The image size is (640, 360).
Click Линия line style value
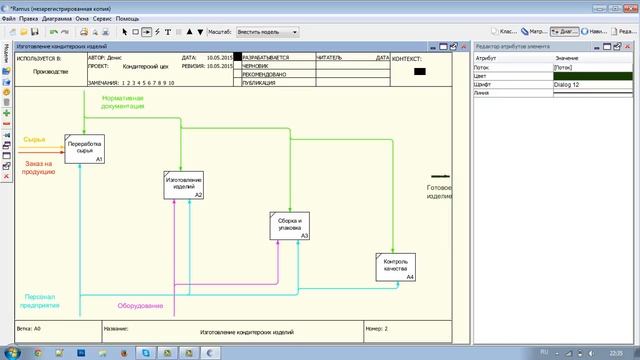pyautogui.click(x=593, y=93)
